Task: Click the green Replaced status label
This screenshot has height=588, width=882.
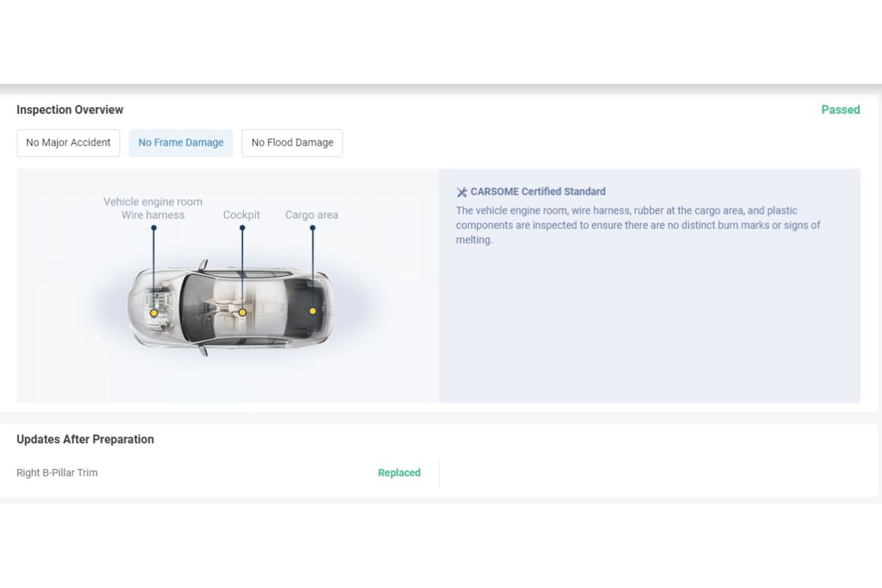Action: [x=399, y=473]
